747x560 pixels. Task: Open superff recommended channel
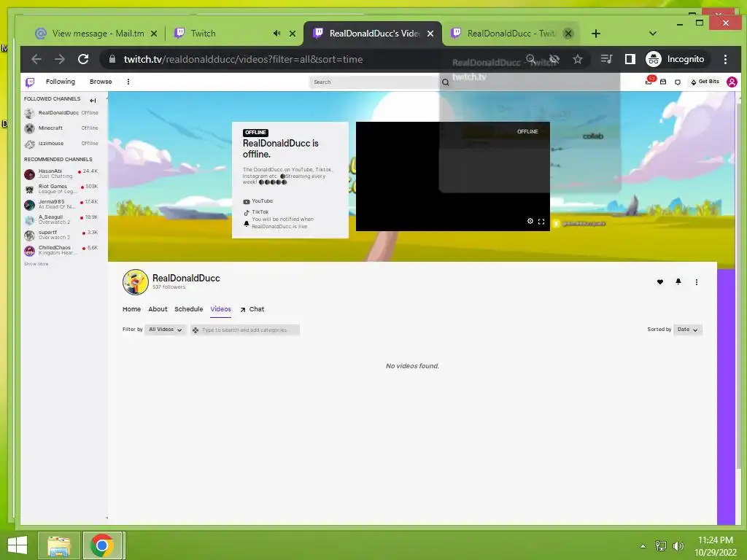point(61,235)
